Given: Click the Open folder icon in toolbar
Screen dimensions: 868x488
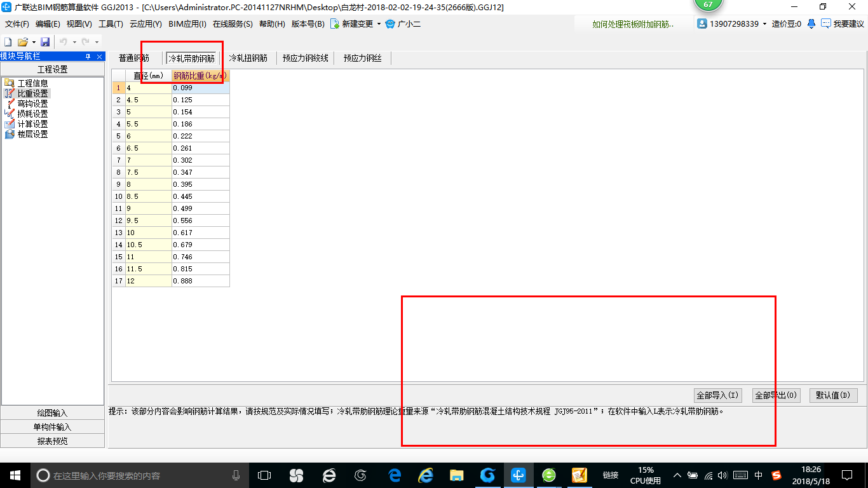Looking at the screenshot, I should [x=22, y=42].
